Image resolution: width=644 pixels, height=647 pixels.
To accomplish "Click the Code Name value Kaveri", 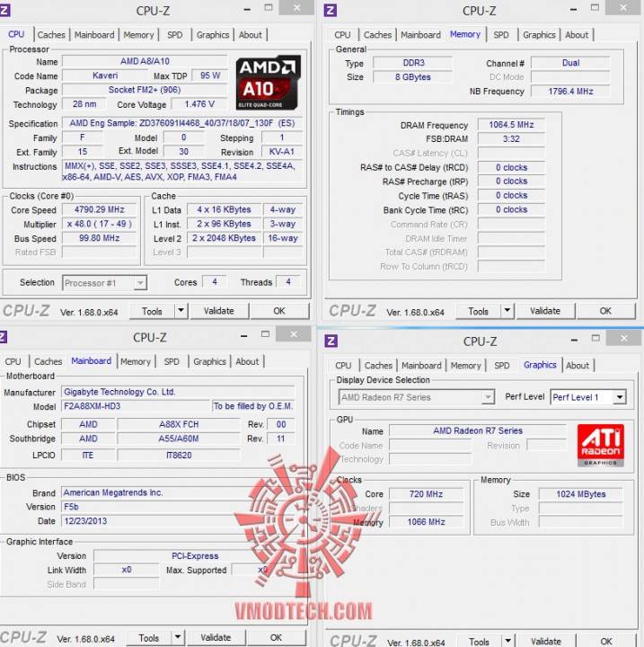I will [x=105, y=75].
